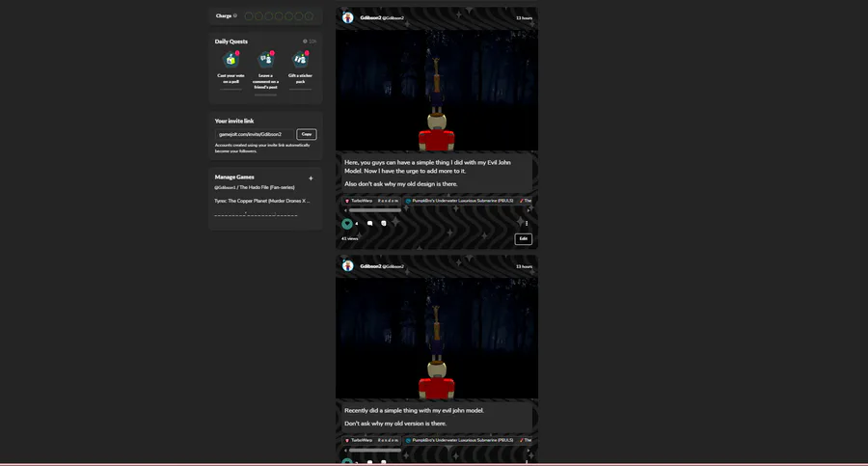Open The Hado File (Fan-series) game
Viewport: 868px width, 466px height.
255,187
